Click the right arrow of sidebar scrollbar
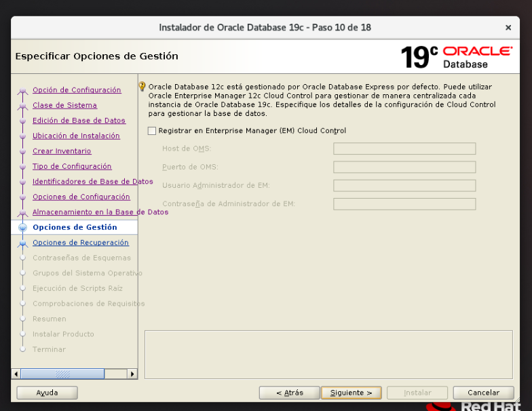Image resolution: width=532 pixels, height=411 pixels. pyautogui.click(x=132, y=374)
